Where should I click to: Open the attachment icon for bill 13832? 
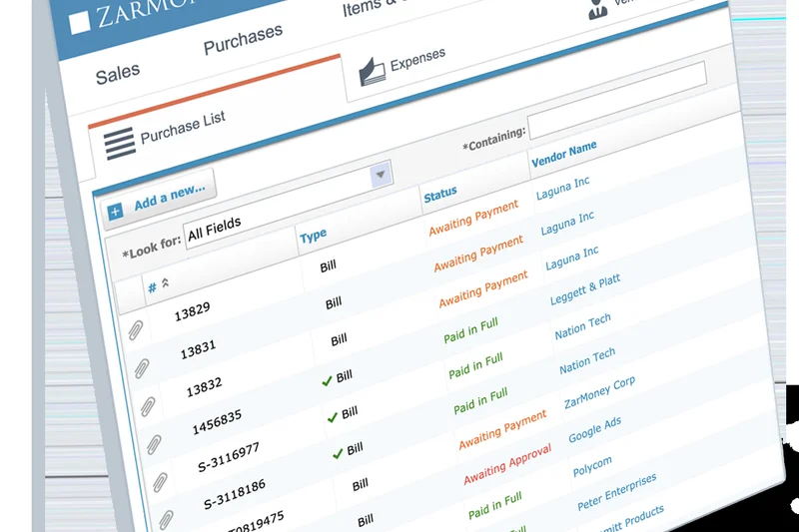point(148,406)
